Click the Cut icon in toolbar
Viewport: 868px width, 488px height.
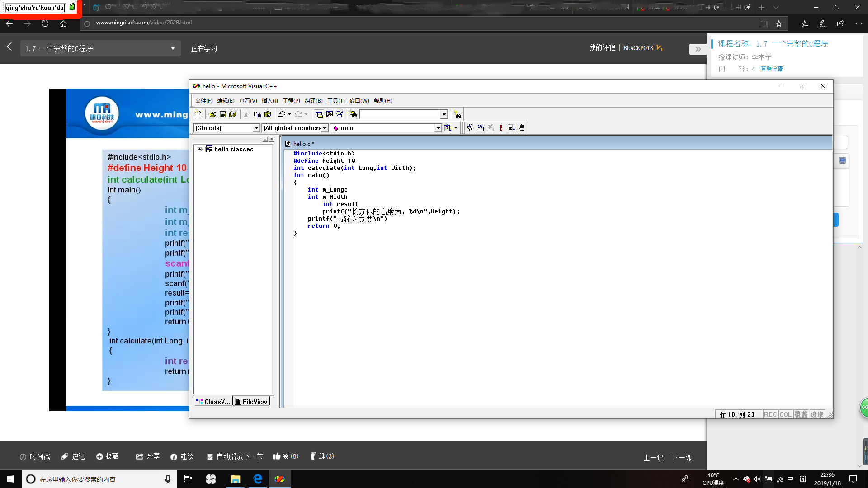[247, 114]
